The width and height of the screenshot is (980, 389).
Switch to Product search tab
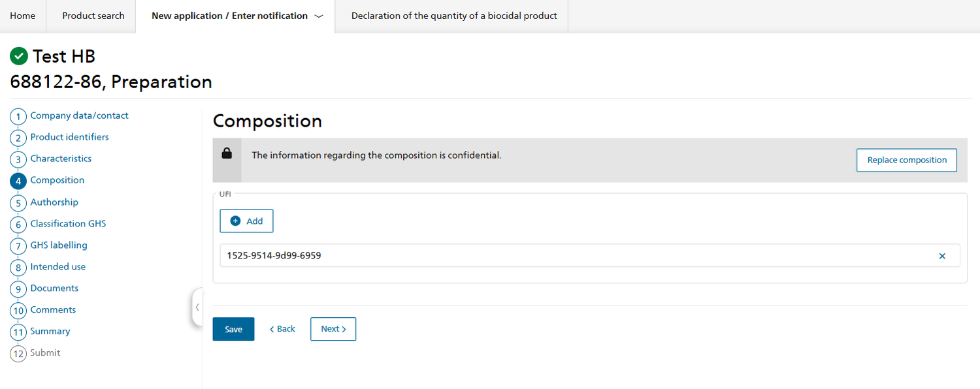click(93, 16)
